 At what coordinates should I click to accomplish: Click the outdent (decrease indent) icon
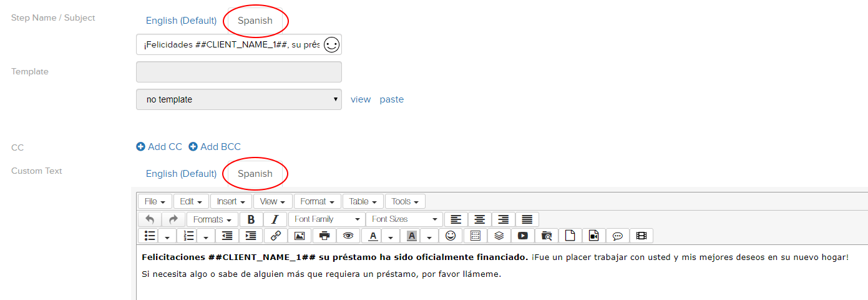227,236
